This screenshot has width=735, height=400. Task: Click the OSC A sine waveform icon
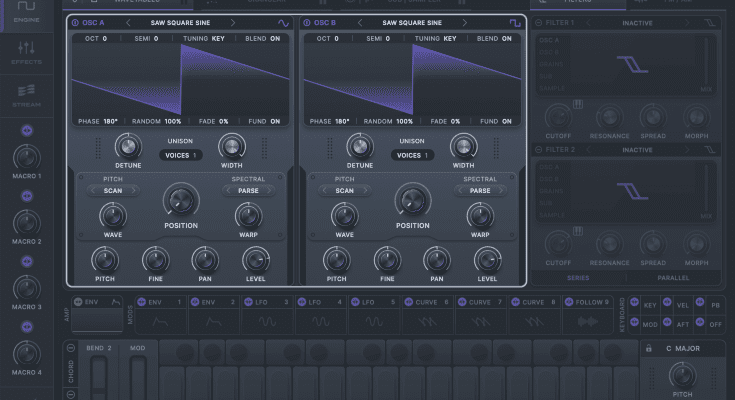click(282, 22)
